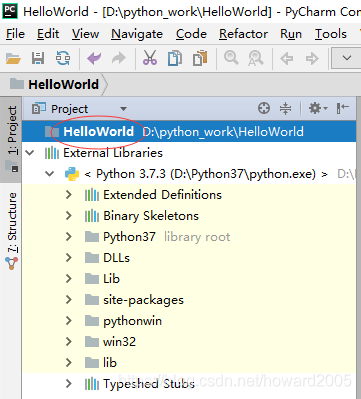Open the Refactor menu

click(x=243, y=34)
